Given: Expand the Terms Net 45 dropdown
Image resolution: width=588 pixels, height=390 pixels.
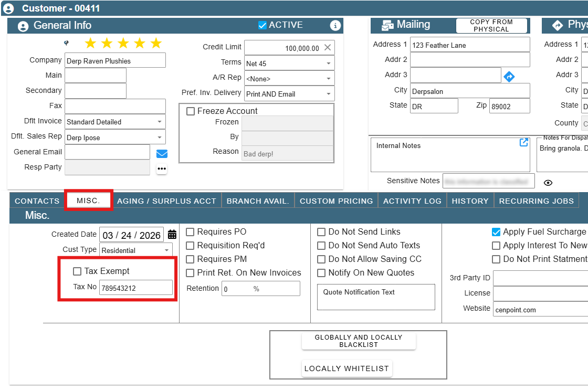Looking at the screenshot, I should [x=289, y=64].
